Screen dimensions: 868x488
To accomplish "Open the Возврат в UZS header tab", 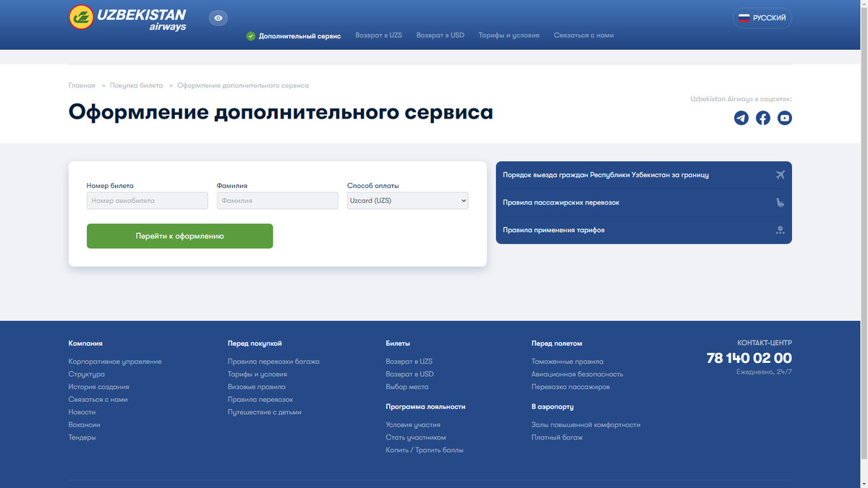I will [378, 35].
